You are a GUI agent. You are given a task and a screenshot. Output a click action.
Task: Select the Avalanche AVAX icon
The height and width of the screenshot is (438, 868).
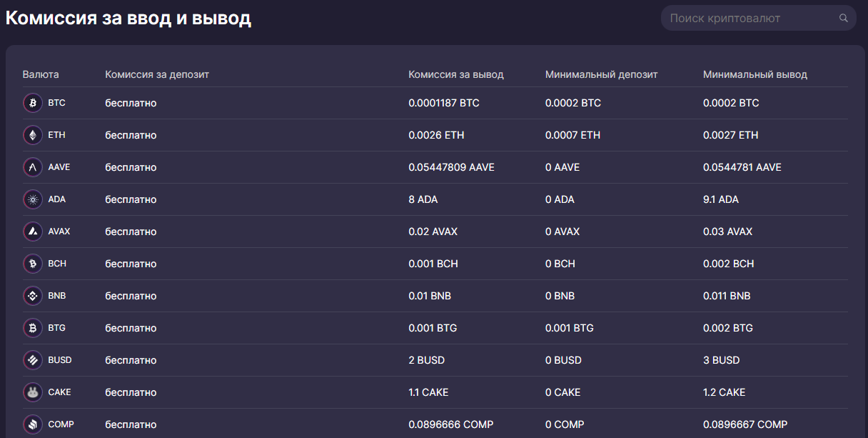(33, 232)
